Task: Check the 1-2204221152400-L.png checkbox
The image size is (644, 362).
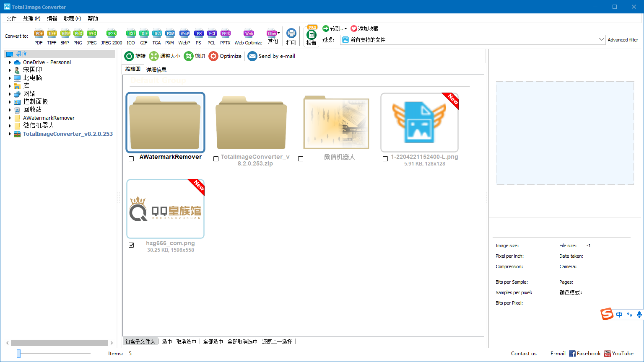Action: (x=385, y=159)
